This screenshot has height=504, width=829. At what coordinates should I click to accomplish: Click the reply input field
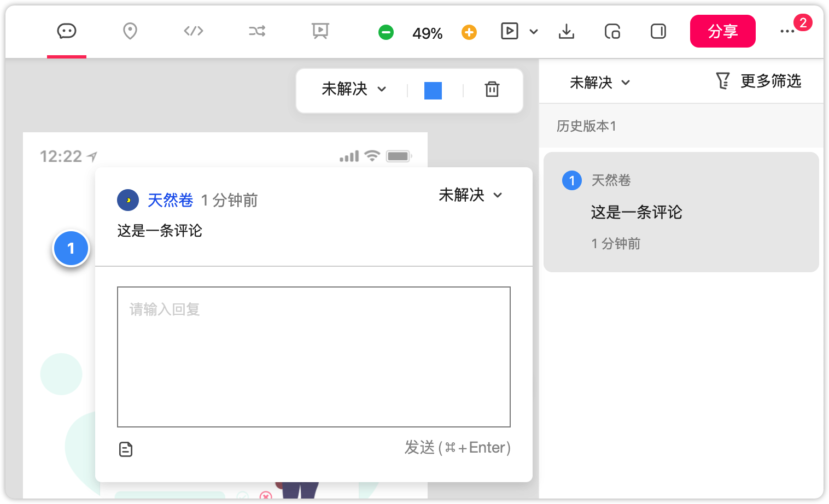tap(314, 356)
